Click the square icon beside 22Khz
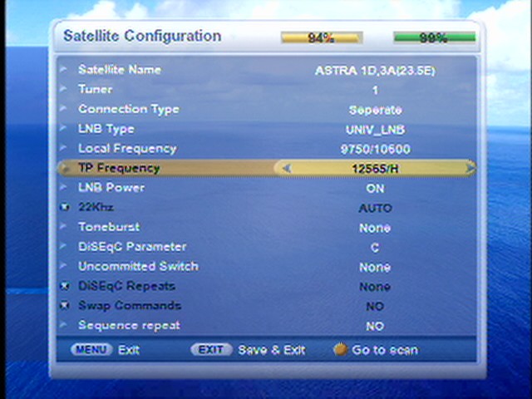 (x=64, y=207)
